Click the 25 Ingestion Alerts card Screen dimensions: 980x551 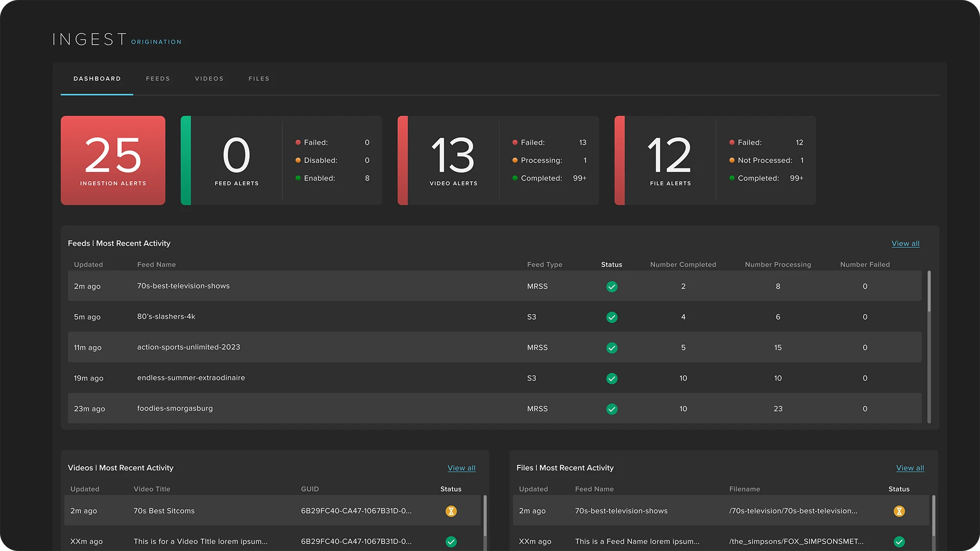pyautogui.click(x=113, y=160)
